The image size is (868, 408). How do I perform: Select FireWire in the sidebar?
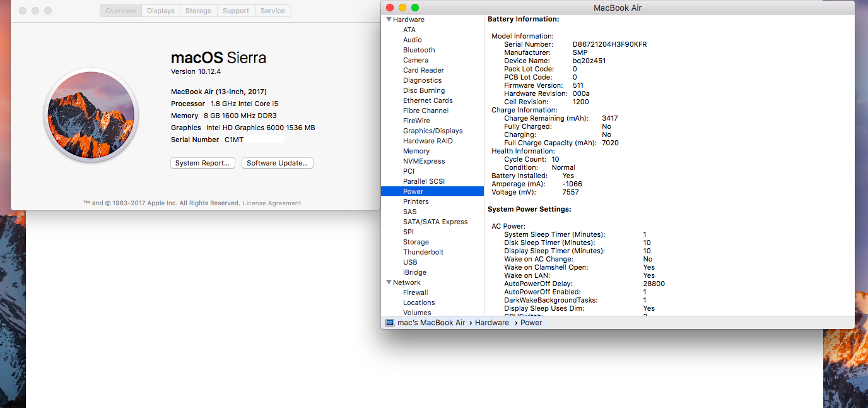click(416, 121)
